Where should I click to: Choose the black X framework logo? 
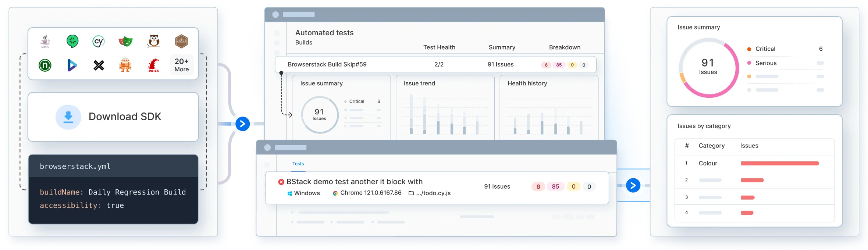coord(99,65)
